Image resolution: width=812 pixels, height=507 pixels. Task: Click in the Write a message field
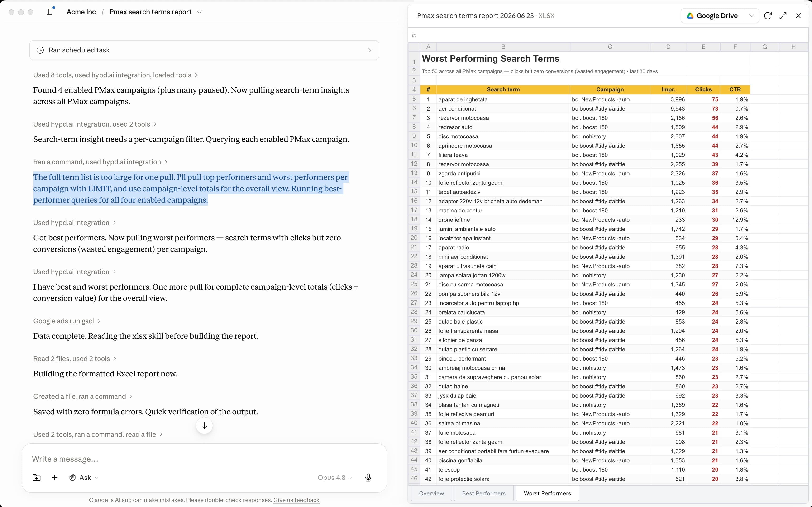(x=204, y=459)
